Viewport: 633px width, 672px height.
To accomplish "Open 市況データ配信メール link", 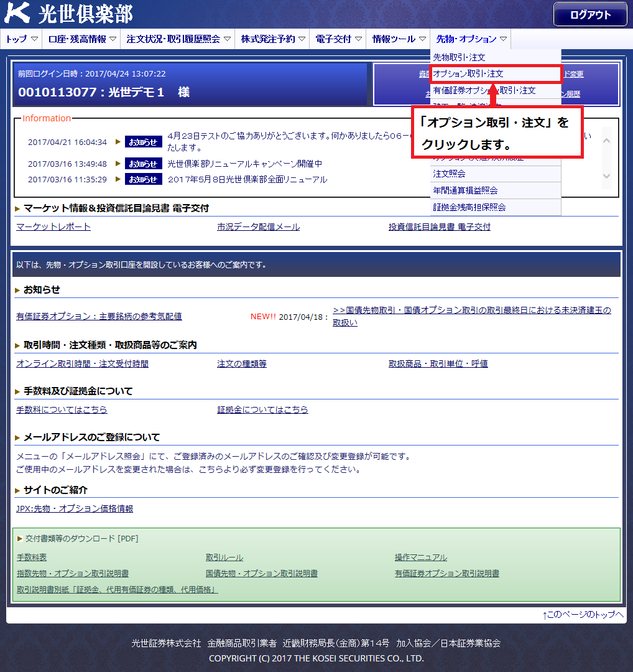I will tap(258, 226).
